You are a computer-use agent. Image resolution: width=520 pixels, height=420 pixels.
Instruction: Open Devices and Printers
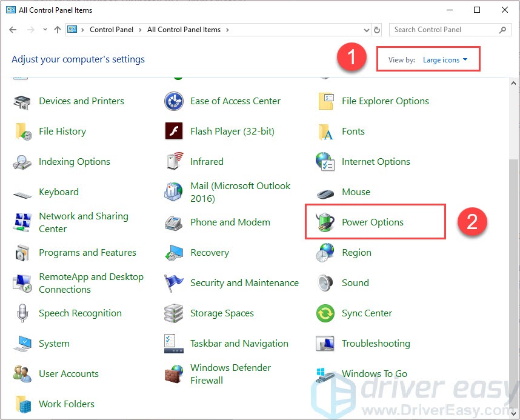82,101
